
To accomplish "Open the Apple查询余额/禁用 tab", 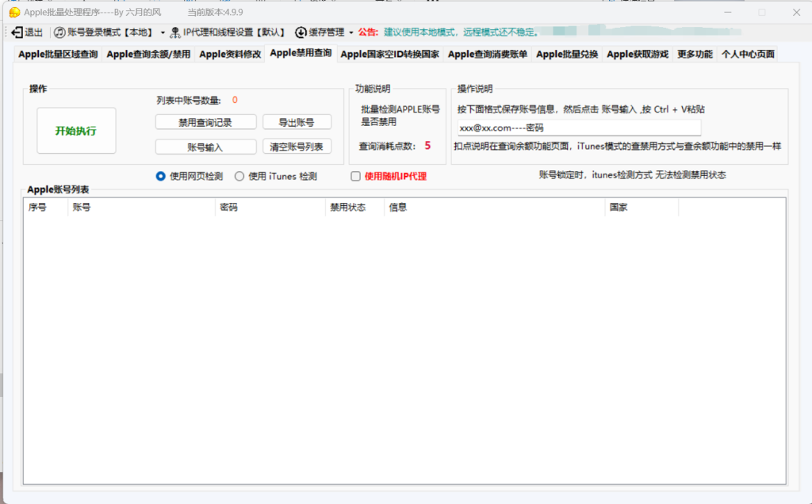I will coord(148,54).
